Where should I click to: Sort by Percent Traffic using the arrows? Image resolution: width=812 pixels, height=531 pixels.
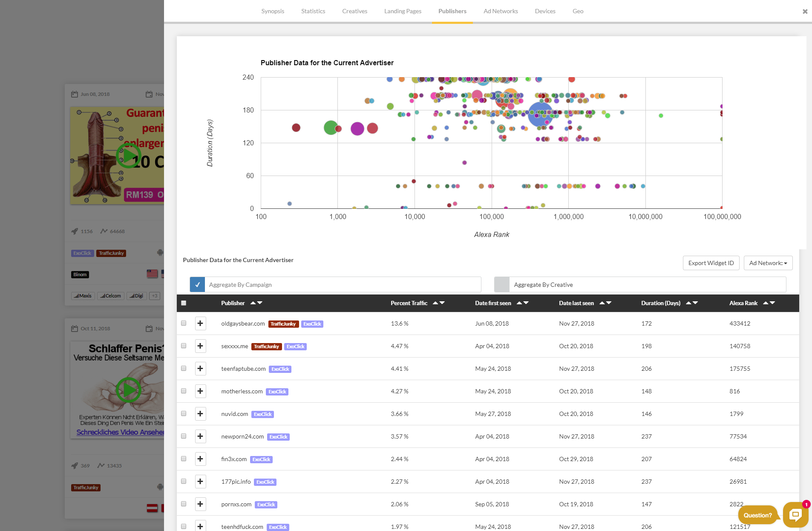point(438,303)
